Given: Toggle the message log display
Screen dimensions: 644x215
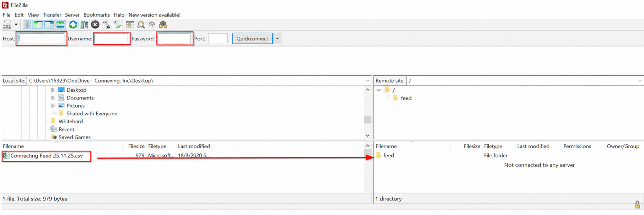Looking at the screenshot, I should (27, 24).
